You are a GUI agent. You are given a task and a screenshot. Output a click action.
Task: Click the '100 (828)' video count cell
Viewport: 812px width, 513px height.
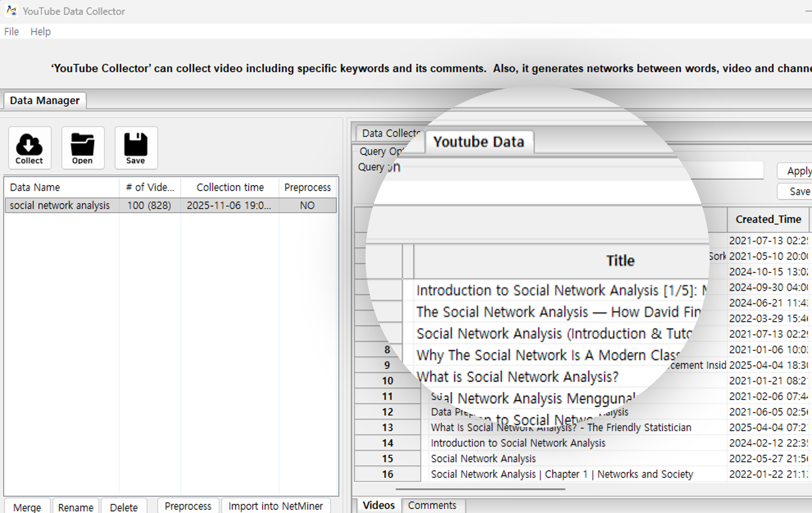coord(149,205)
